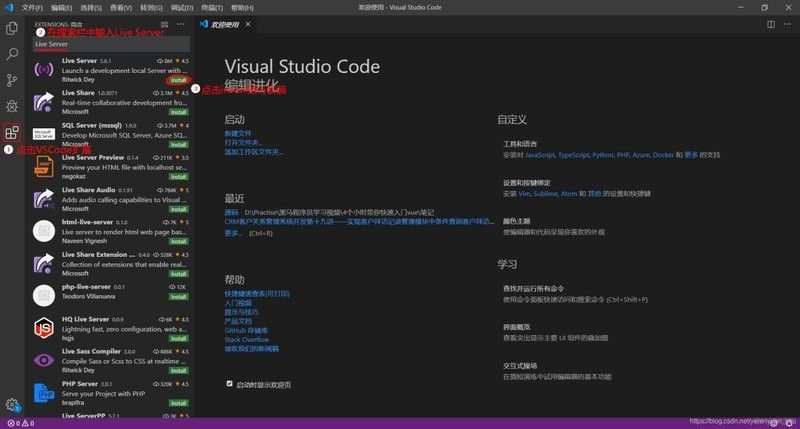Viewport: 800px width, 429px height.
Task: Select the welcome page tab
Action: tap(225, 24)
